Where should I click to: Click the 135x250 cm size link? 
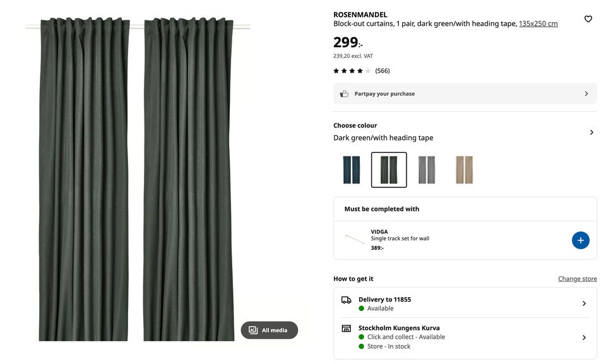pos(538,24)
